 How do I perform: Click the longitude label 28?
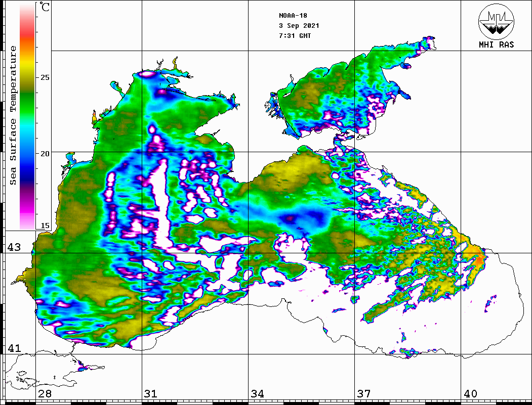45,393
